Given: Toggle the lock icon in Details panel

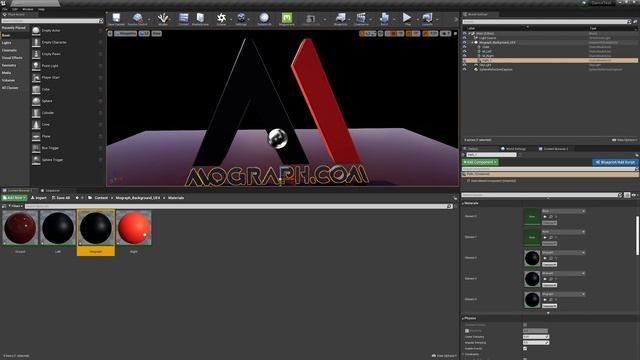Looking at the screenshot, I should [636, 155].
